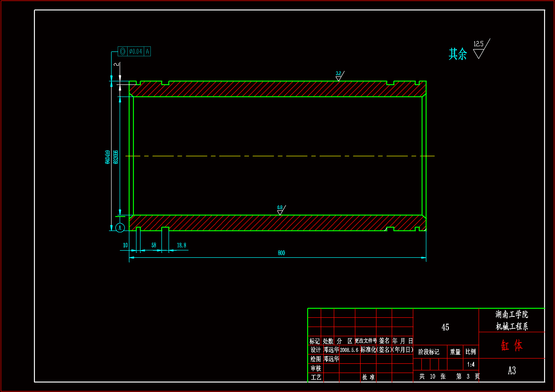This screenshot has width=555, height=392.
Task: Click the red 缸体 part title
Action: tap(512, 345)
